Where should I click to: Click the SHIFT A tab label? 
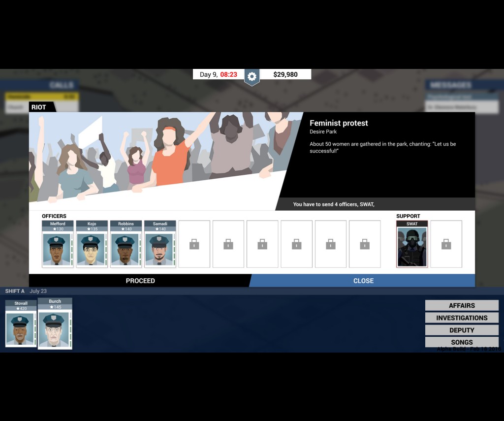(15, 291)
